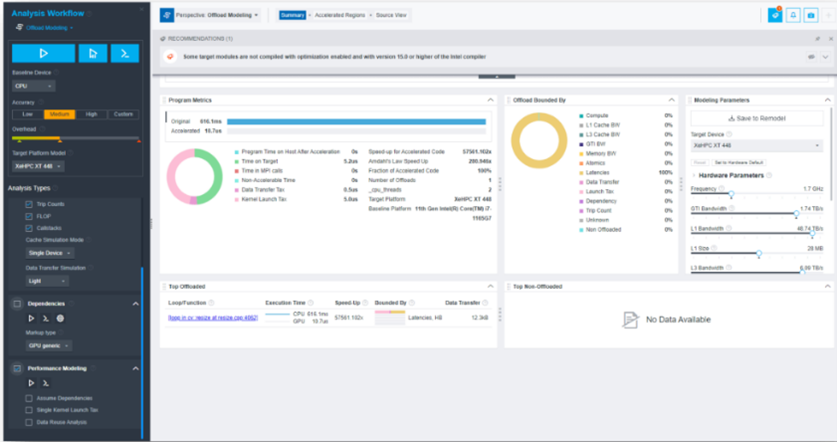837x442 pixels.
Task: Click the large Run analysis play button
Action: click(x=44, y=54)
